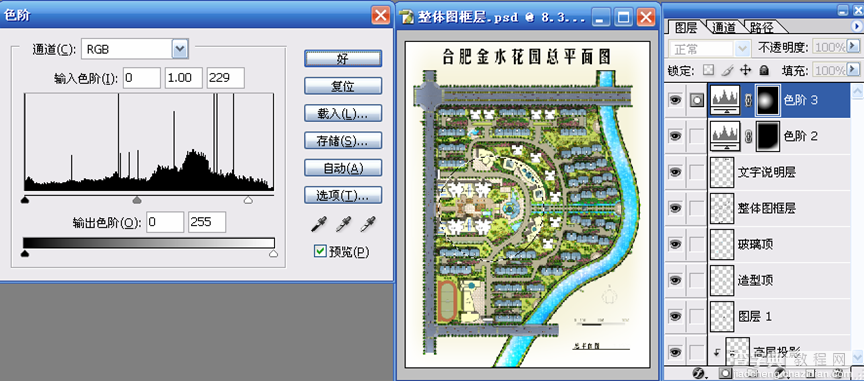The height and width of the screenshot is (381, 864).
Task: Switch to the 通道 tab
Action: click(724, 27)
